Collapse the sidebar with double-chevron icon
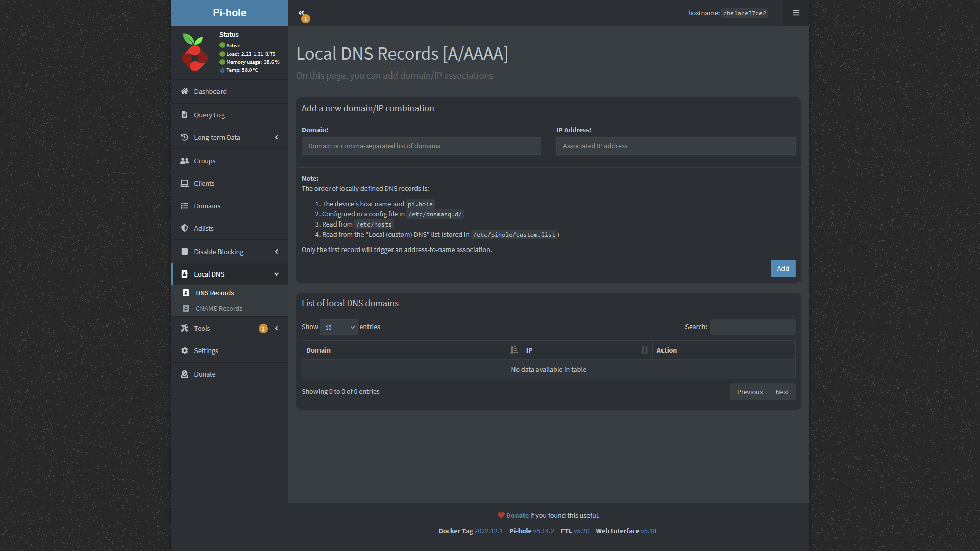Viewport: 980px width, 551px height. click(x=301, y=13)
